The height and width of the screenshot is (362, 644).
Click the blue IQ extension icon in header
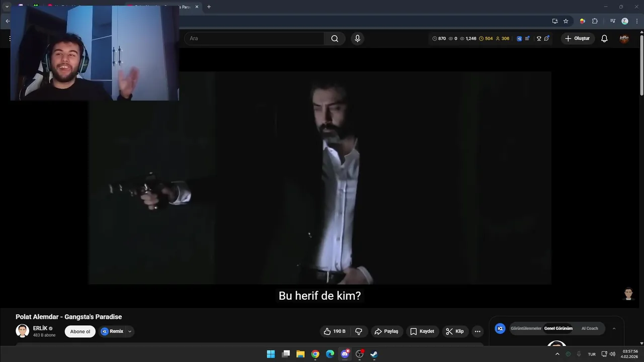coord(519,38)
